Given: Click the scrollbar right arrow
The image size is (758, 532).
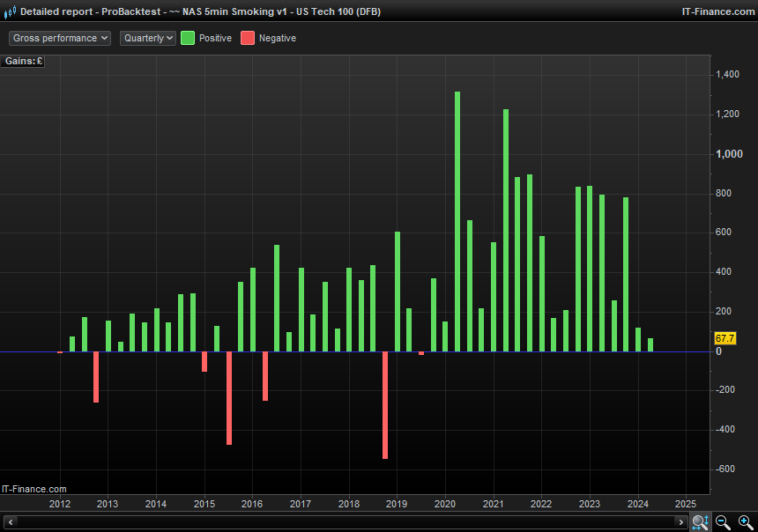Looking at the screenshot, I should pyautogui.click(x=680, y=522).
